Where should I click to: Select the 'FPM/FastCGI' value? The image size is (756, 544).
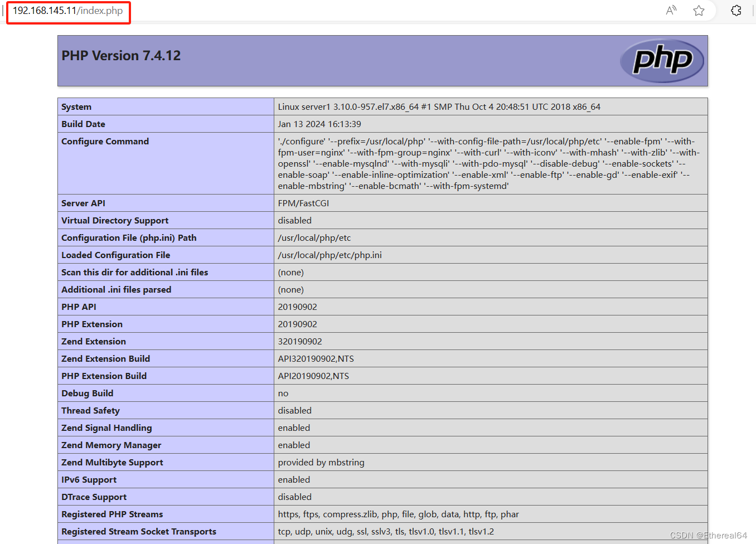pyautogui.click(x=303, y=203)
